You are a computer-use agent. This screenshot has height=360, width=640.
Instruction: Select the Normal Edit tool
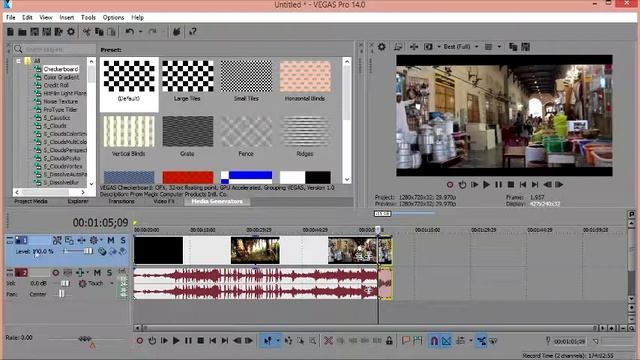click(x=268, y=340)
